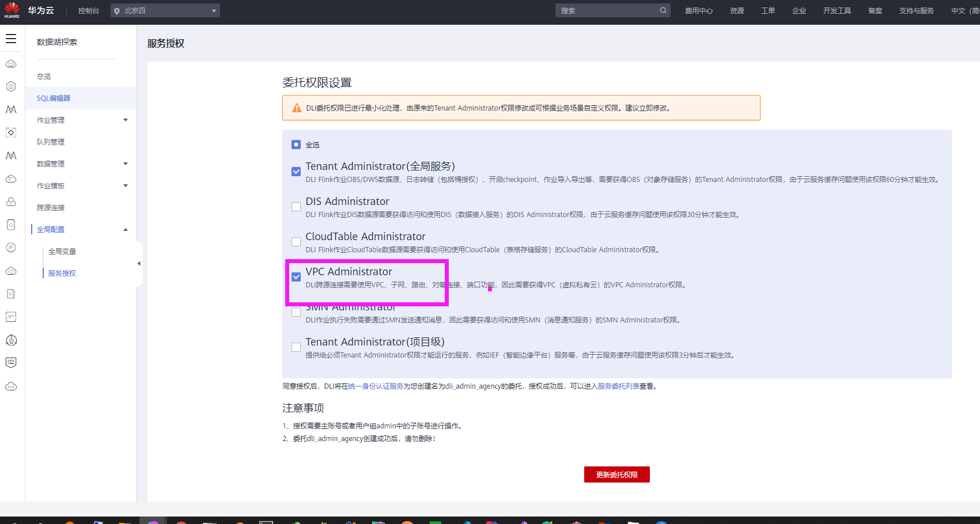Open the 统一身份认证服务 link
Viewport: 980px width, 524px height.
pyautogui.click(x=376, y=386)
